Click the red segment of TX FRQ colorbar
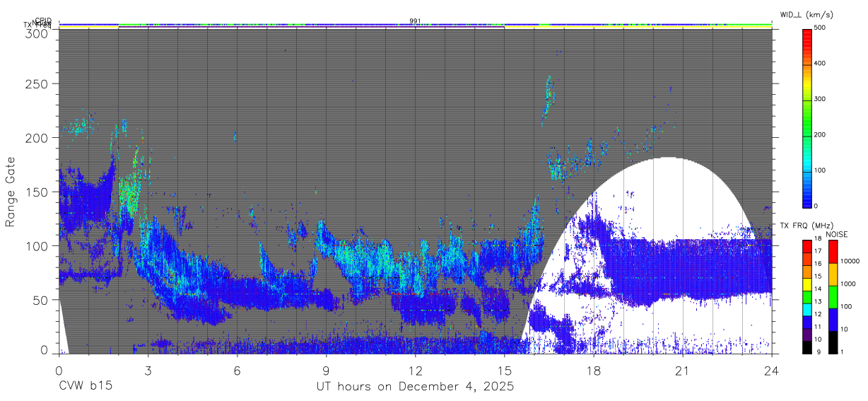Viewport: 868px width, 401px height. [x=807, y=247]
